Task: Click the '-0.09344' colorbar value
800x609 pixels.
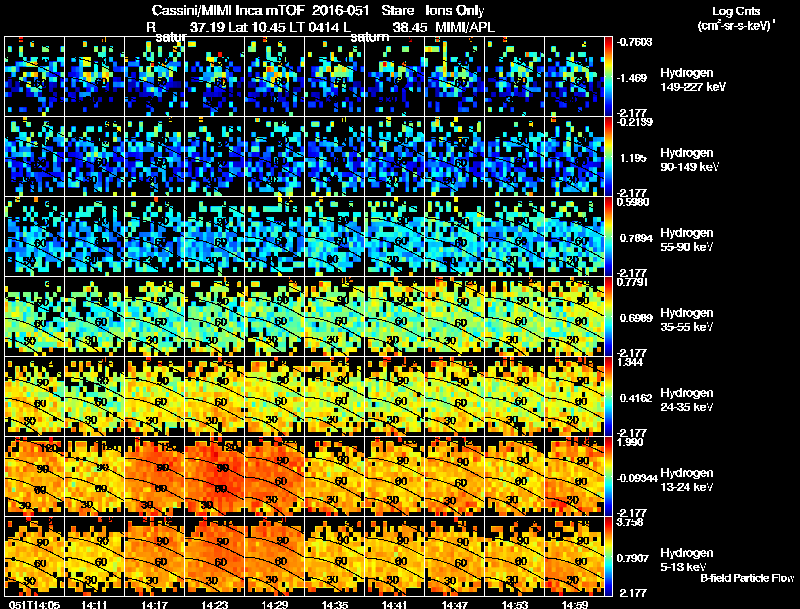Action: (637, 478)
